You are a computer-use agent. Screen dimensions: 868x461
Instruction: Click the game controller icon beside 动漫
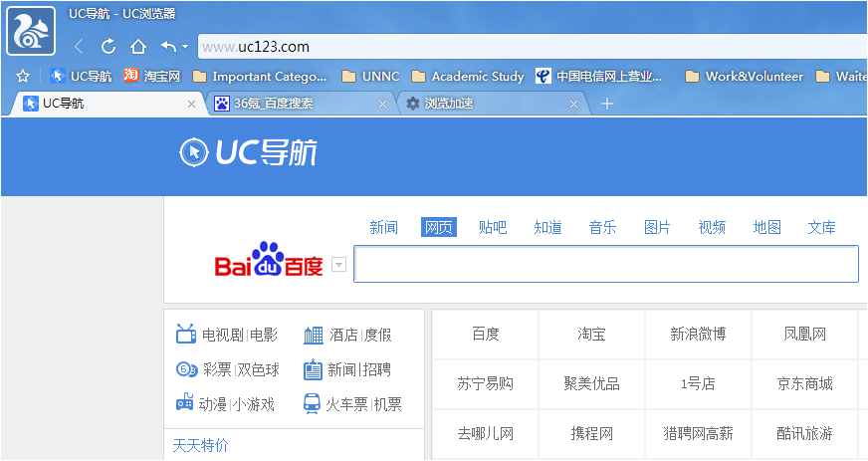[185, 403]
